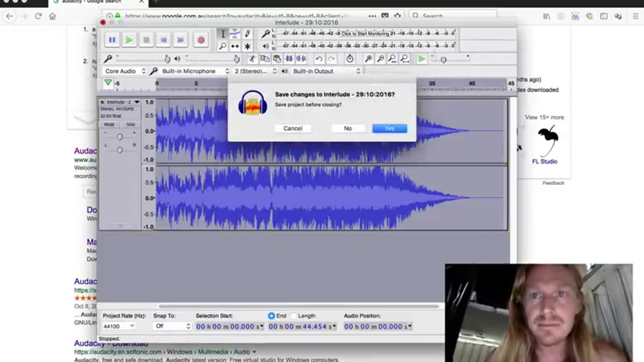Image resolution: width=644 pixels, height=362 pixels.
Task: Click the Fit Selection zoom icon
Action: 392,59
